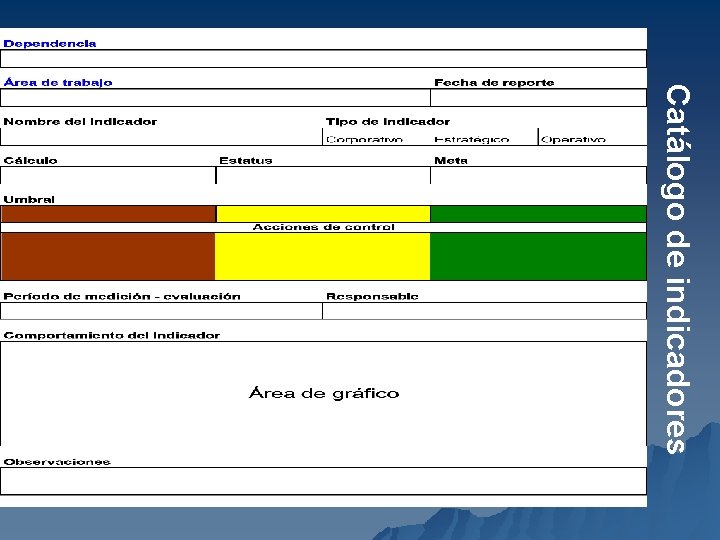720x540 pixels.
Task: Click the Área de gráfico box
Action: 323,394
